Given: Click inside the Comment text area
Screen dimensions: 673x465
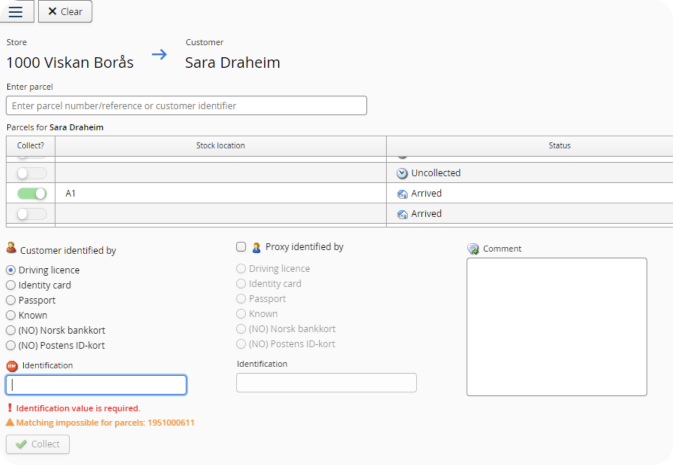Looking at the screenshot, I should (556, 327).
